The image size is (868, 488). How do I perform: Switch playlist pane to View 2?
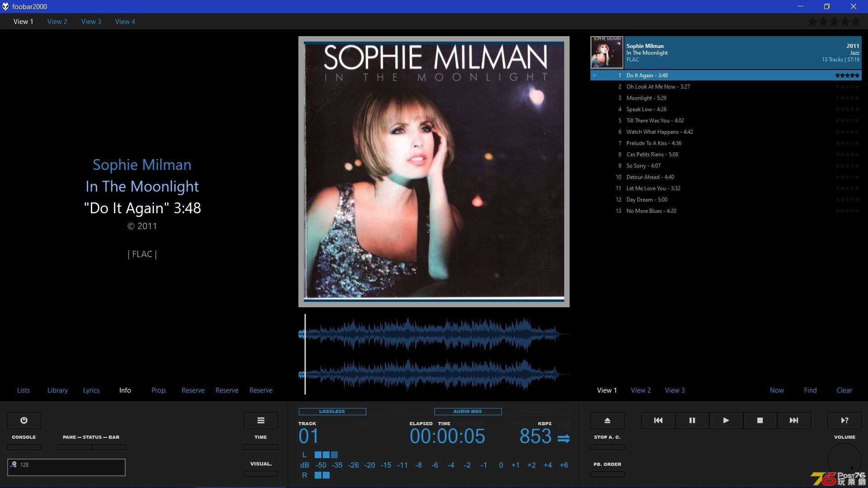coord(641,390)
